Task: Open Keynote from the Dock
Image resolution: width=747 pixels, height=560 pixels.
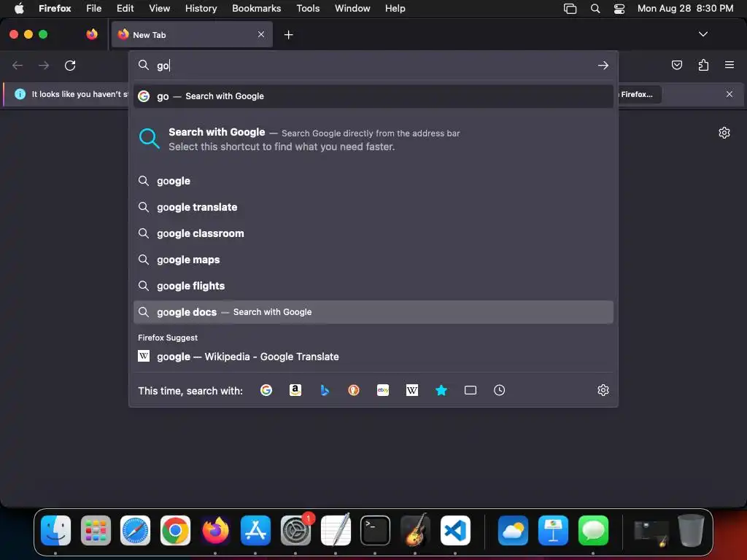Action: tap(553, 531)
